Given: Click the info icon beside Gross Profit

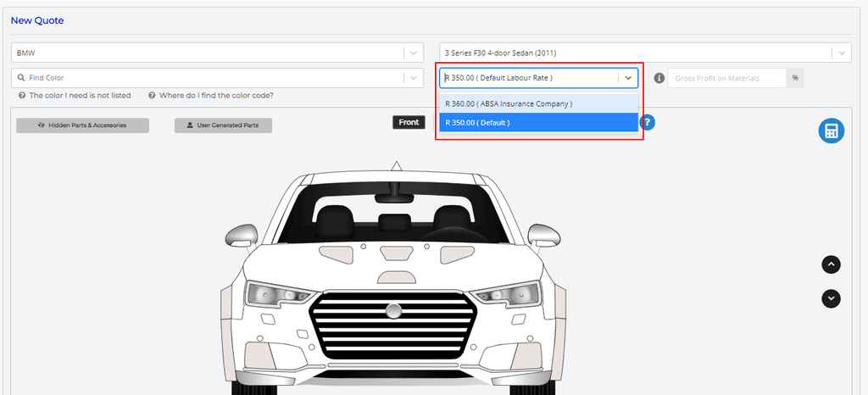Looking at the screenshot, I should (x=659, y=78).
